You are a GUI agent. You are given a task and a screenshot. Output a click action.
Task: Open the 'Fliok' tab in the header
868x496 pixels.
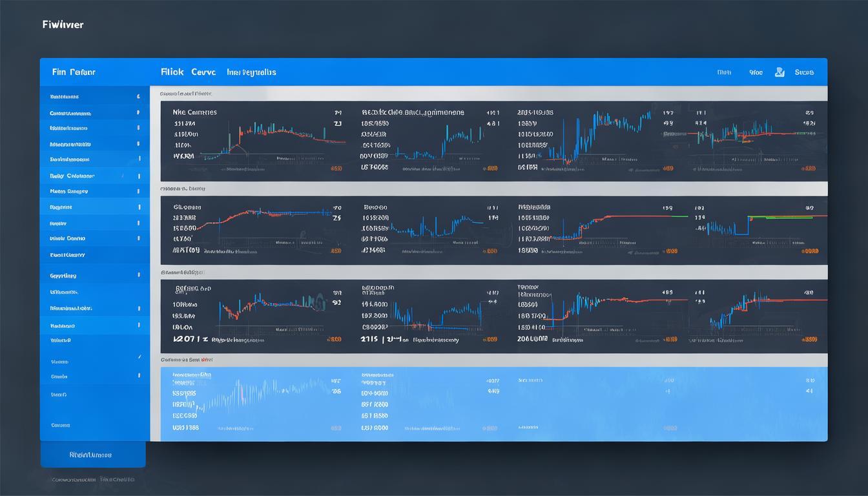pos(172,72)
